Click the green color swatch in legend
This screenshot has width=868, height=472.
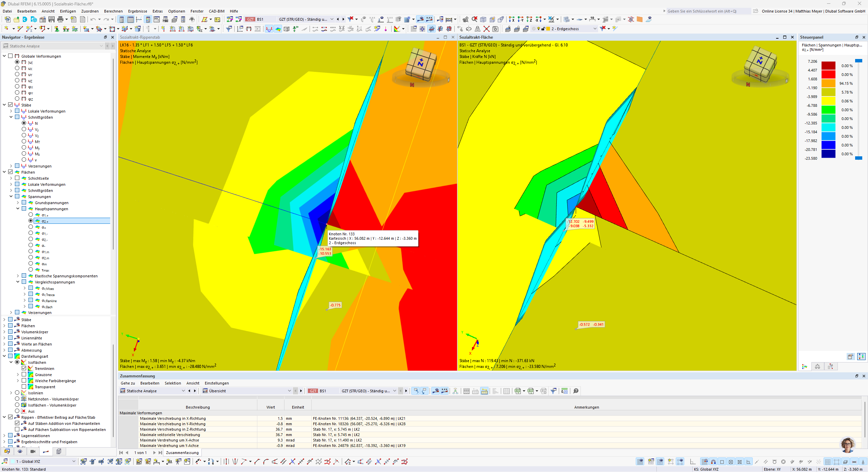click(x=828, y=110)
